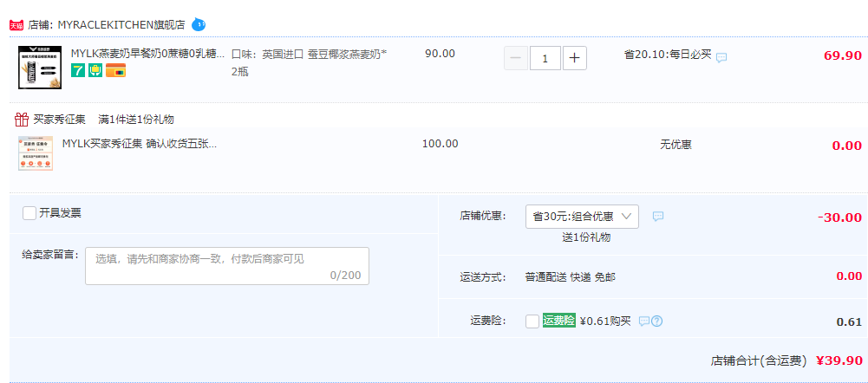Open the 省30元:组合优惠 dropdown
868x383 pixels.
582,217
